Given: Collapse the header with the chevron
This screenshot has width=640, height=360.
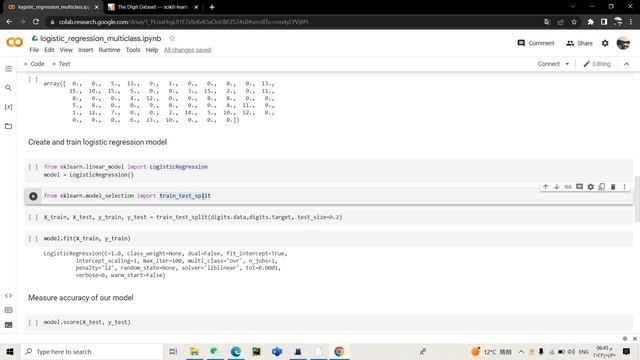Looking at the screenshot, I should point(627,64).
